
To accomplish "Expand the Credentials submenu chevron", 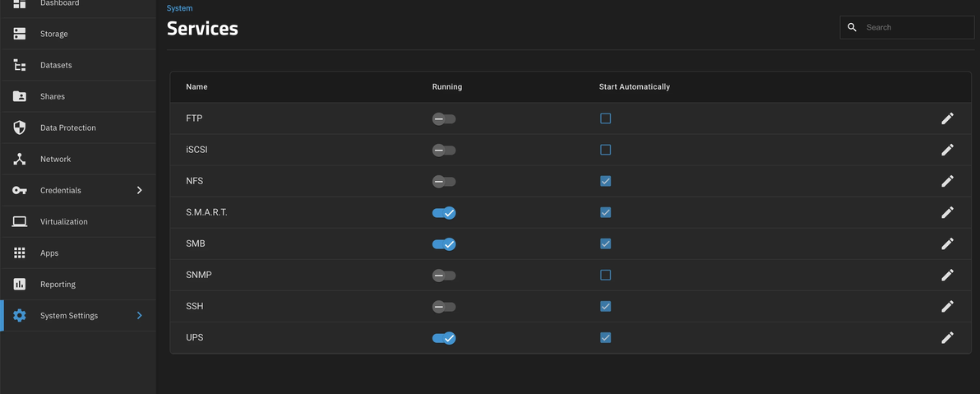I will tap(139, 190).
